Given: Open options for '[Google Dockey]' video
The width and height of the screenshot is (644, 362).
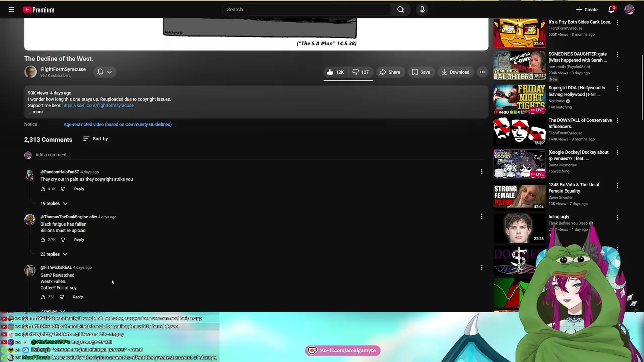Looking at the screenshot, I should tap(617, 153).
